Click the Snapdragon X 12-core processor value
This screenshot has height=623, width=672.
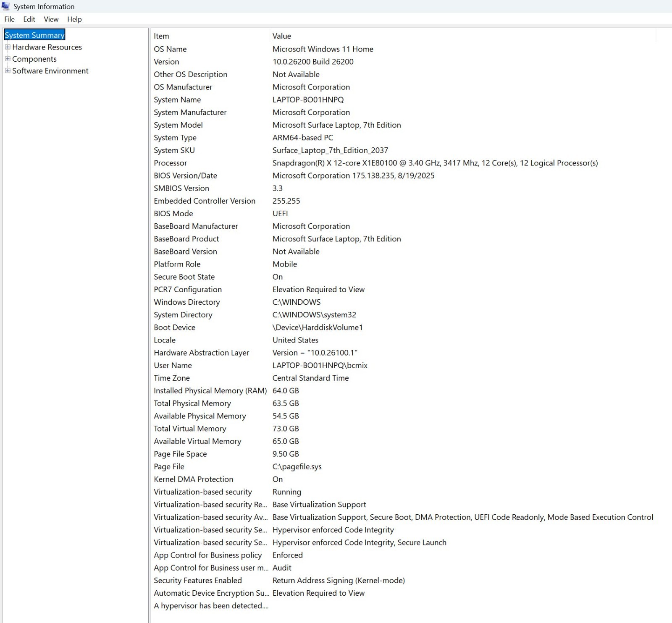(435, 163)
